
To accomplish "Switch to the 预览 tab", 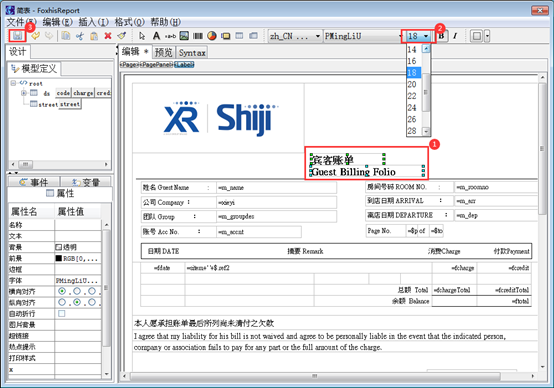I will 164,53.
